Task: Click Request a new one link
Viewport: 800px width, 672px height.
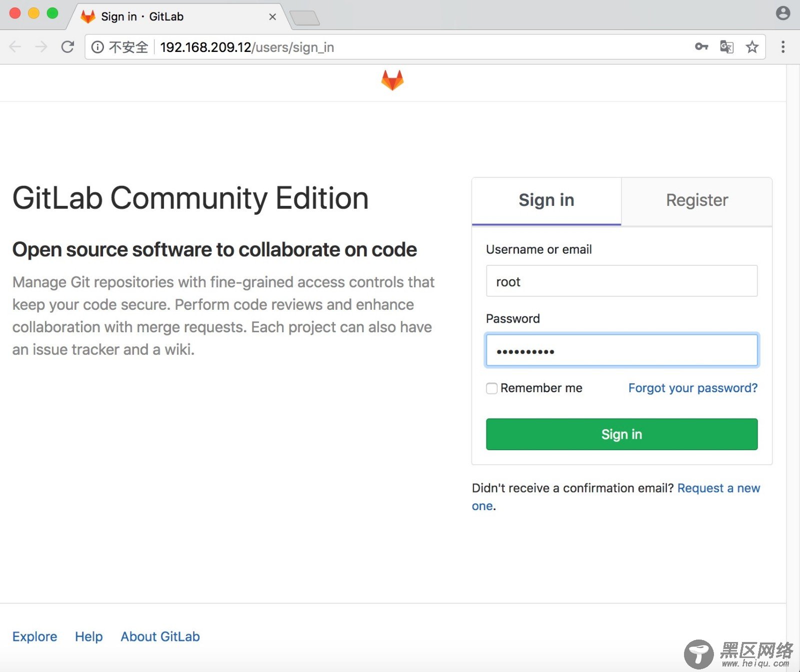Action: tap(718, 488)
